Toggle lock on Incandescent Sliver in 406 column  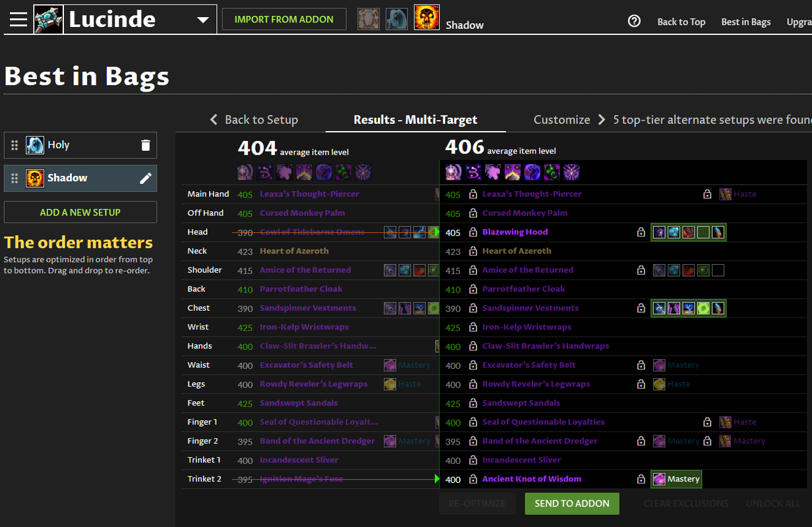click(473, 460)
